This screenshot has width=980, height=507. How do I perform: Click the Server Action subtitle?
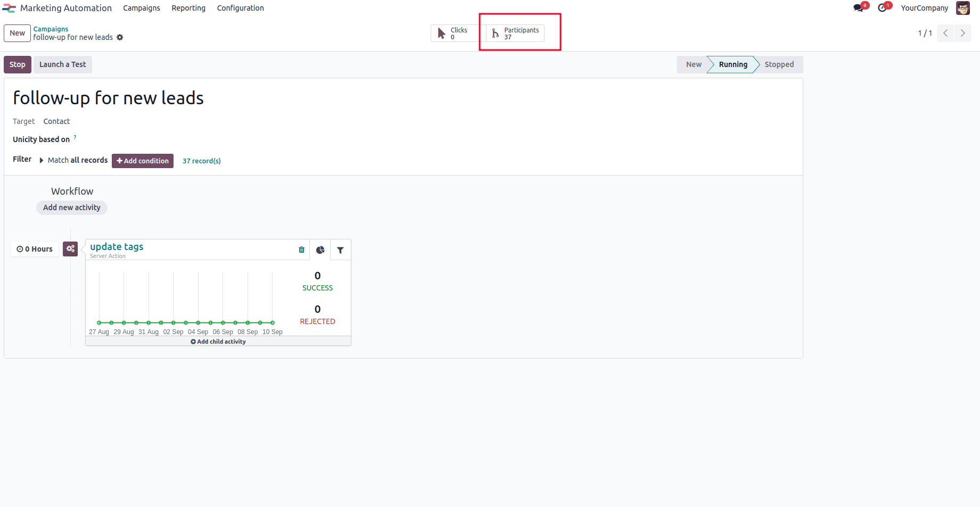tap(108, 256)
